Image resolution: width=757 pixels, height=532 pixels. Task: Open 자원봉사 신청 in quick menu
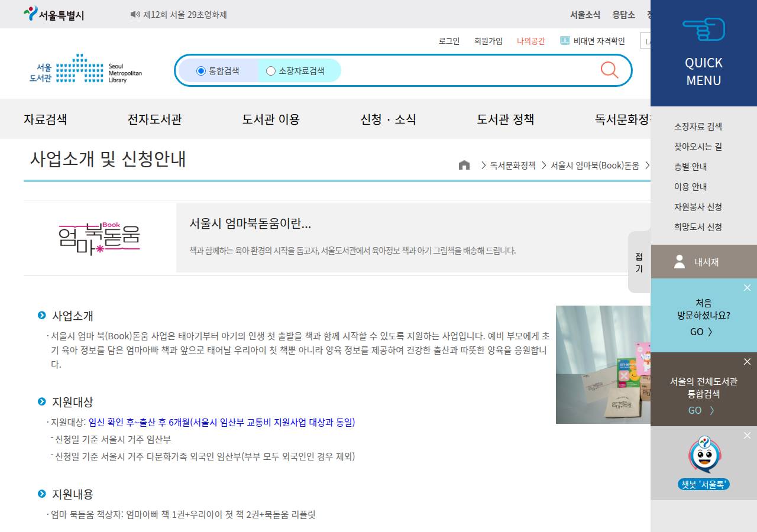coord(698,207)
